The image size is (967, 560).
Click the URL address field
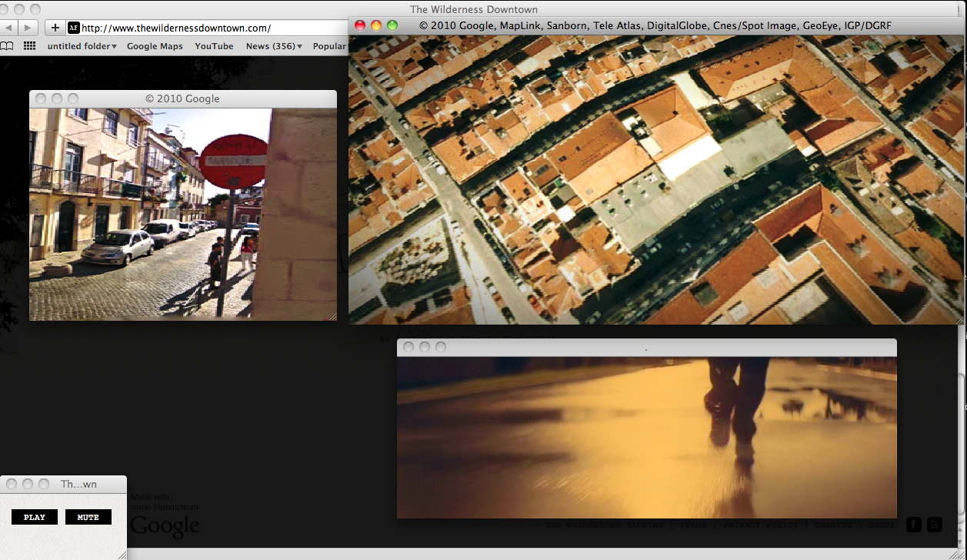click(208, 28)
